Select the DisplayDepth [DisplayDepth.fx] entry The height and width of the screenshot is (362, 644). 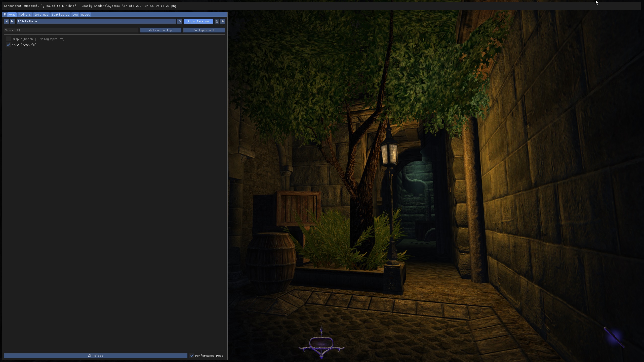click(x=38, y=39)
